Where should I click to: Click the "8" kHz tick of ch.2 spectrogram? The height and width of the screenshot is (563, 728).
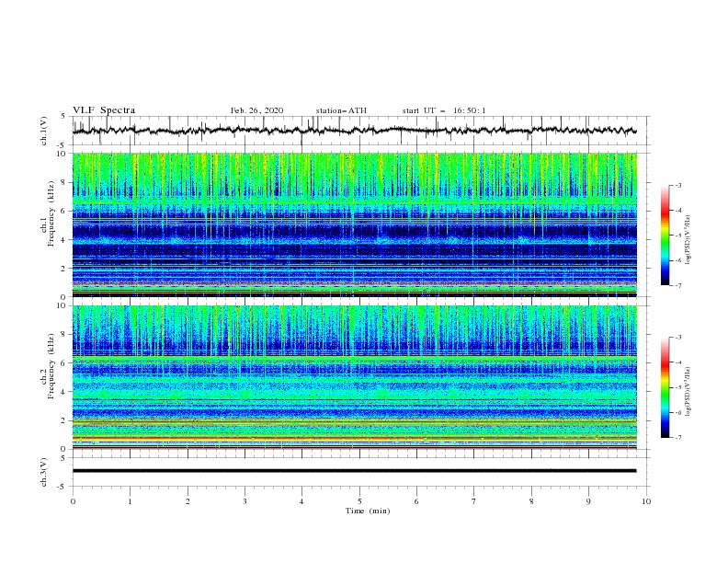(64, 334)
